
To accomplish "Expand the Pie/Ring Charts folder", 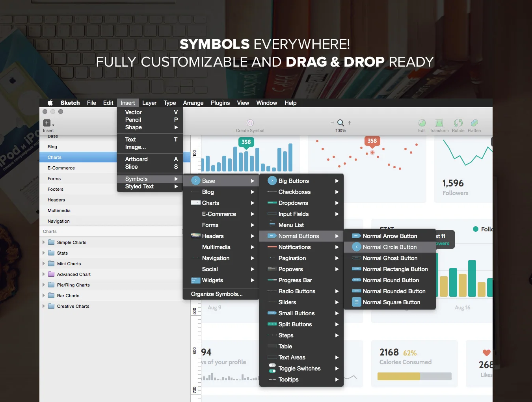I will point(44,285).
